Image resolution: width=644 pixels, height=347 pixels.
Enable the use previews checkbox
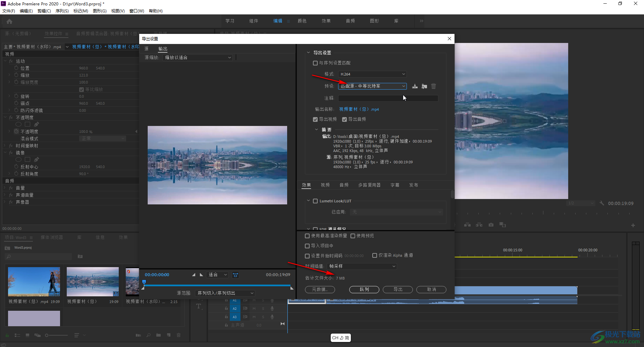353,236
